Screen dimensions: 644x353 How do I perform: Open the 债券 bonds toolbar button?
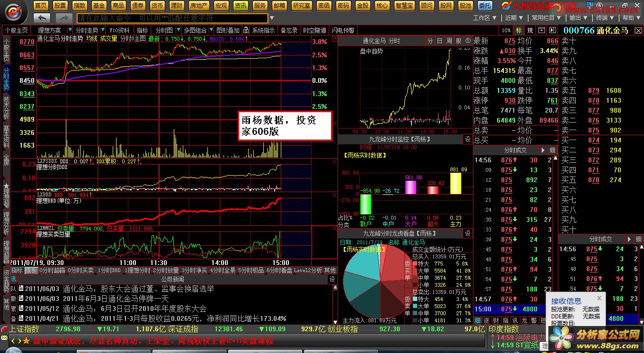(x=138, y=5)
